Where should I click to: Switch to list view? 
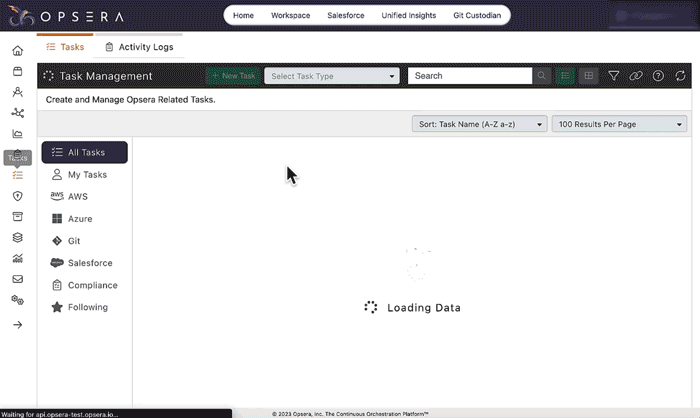point(565,76)
